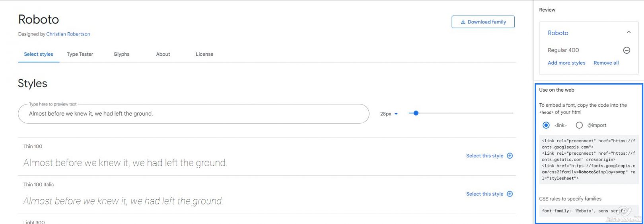Viewport: 644px width, 224px height.
Task: Click the plus icon for Thin 100 Italic
Action: (510, 194)
